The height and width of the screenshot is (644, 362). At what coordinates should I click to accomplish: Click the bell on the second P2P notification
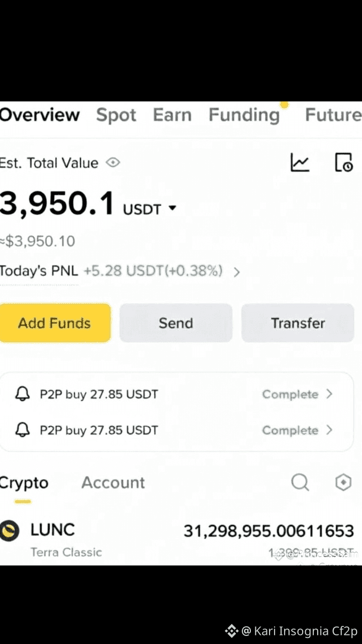pos(23,430)
